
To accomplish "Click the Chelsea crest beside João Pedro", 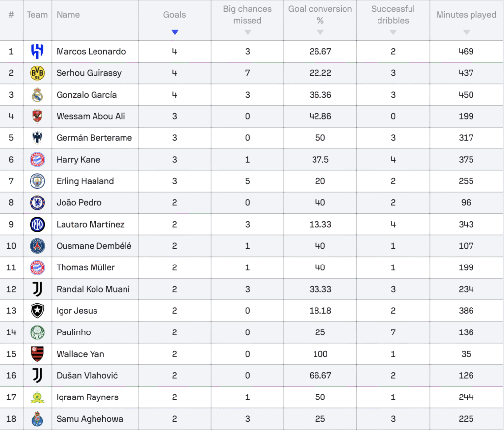I will [37, 203].
